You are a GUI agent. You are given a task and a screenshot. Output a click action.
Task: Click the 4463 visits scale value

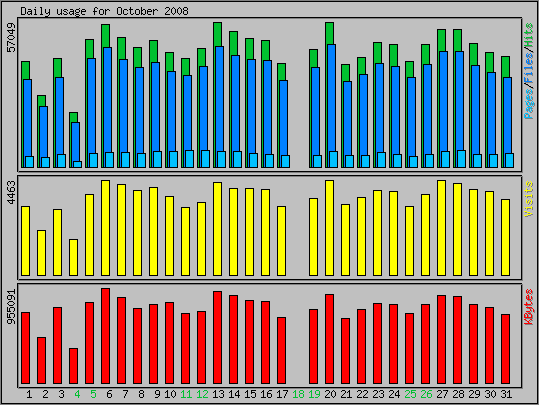click(11, 193)
